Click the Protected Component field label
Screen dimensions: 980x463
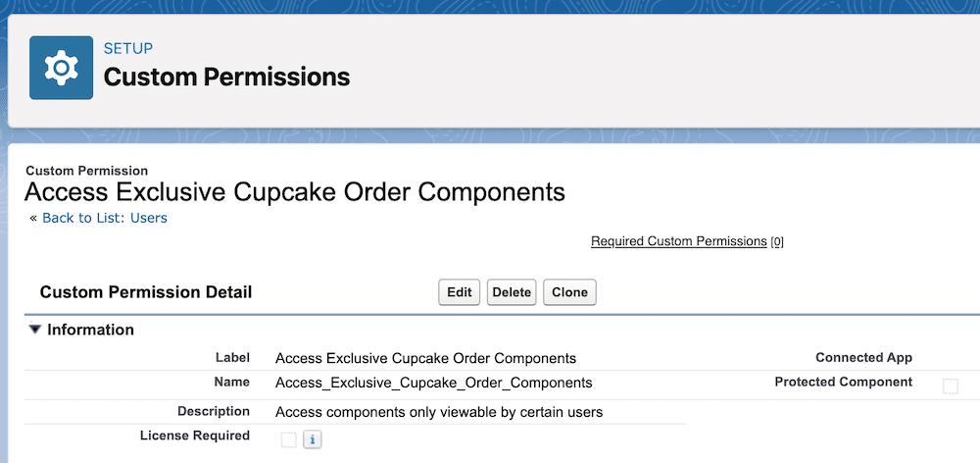(844, 382)
